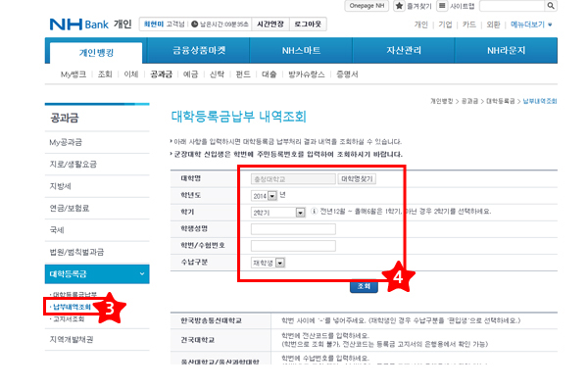Image resolution: width=588 pixels, height=388 pixels.
Task: Expand the 메뉴더보기 arrow
Action: 550,24
